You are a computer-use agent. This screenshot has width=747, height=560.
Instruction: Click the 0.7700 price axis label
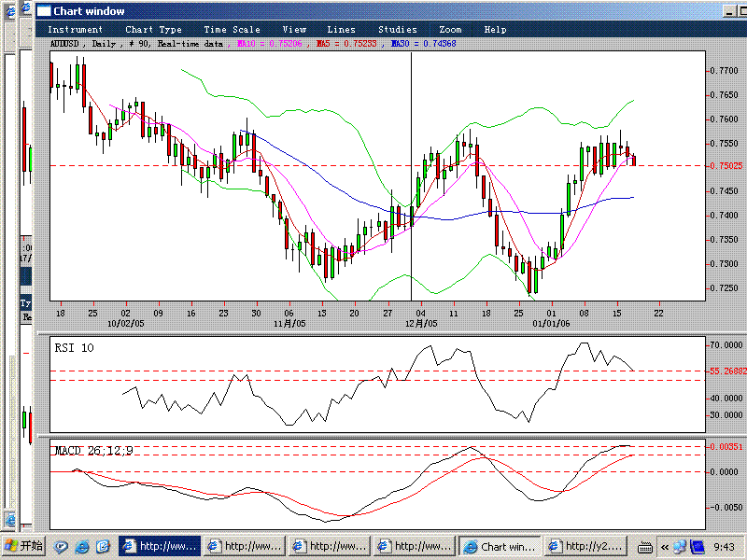724,71
